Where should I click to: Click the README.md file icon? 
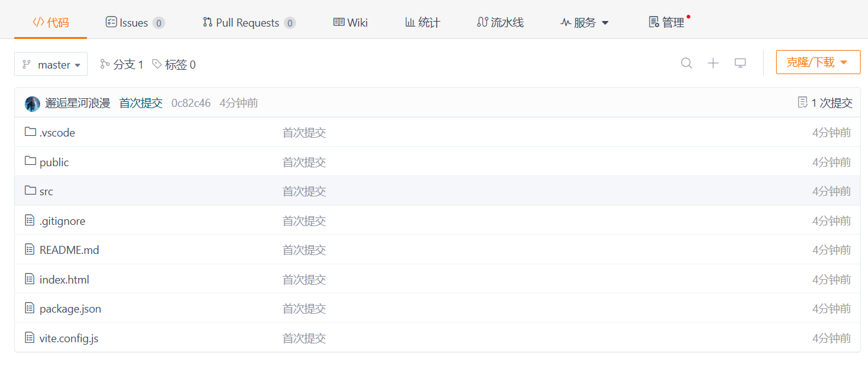30,250
